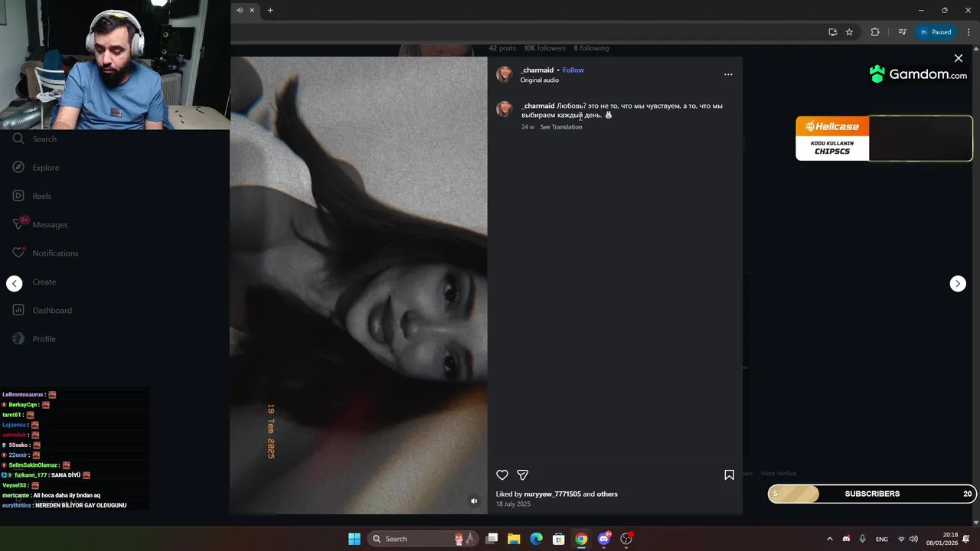Screen dimensions: 980x551
Task: Share the post via paper-plane icon
Action: pyautogui.click(x=523, y=475)
